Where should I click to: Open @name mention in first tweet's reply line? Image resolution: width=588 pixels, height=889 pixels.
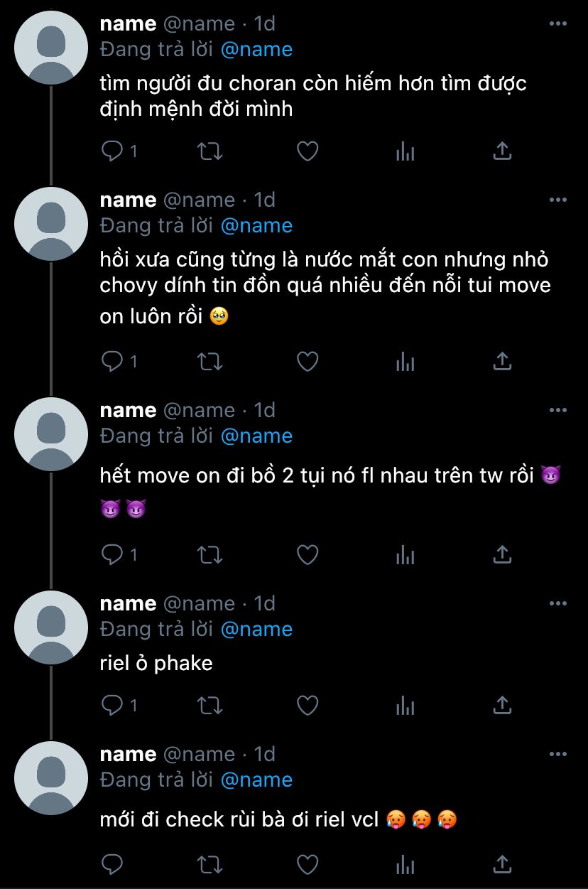pyautogui.click(x=256, y=49)
